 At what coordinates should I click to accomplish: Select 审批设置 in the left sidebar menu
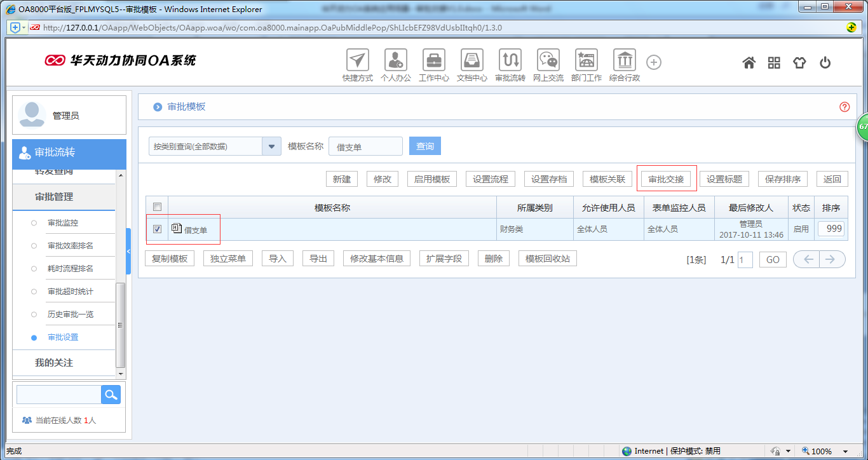[x=71, y=337]
